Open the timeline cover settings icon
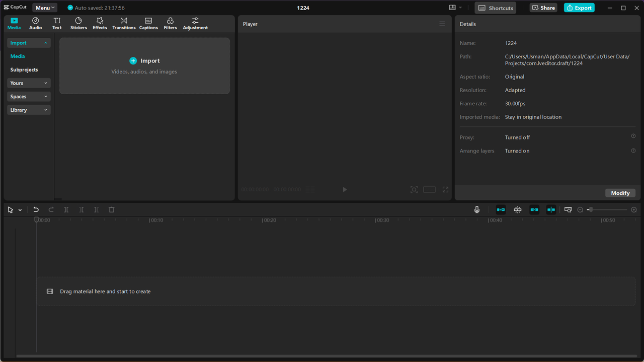Screen dimensions: 644x362 point(568,210)
